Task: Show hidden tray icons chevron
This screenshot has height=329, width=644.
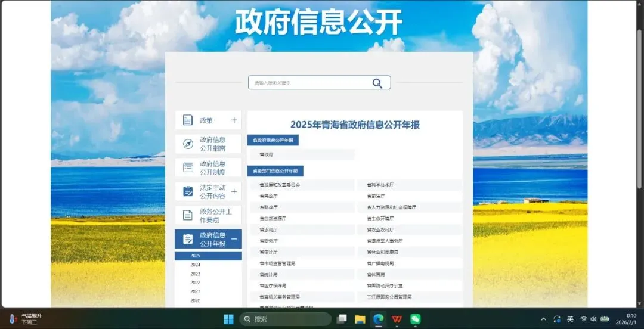Action: (544, 319)
